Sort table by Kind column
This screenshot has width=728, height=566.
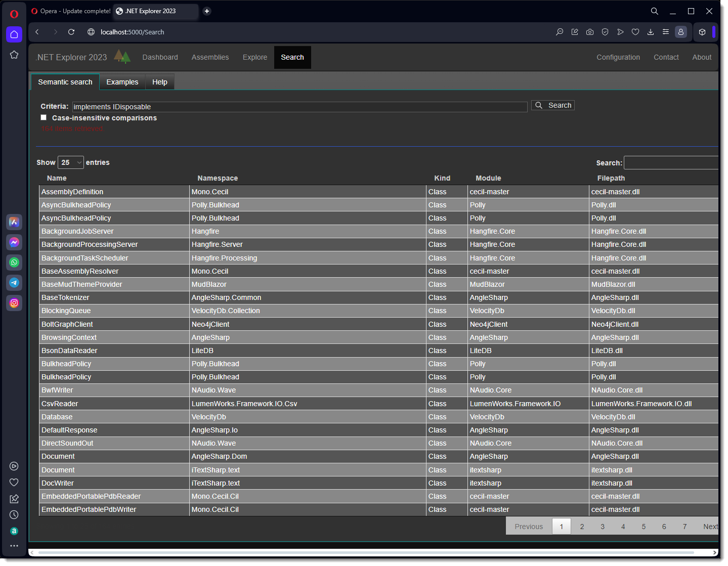442,178
